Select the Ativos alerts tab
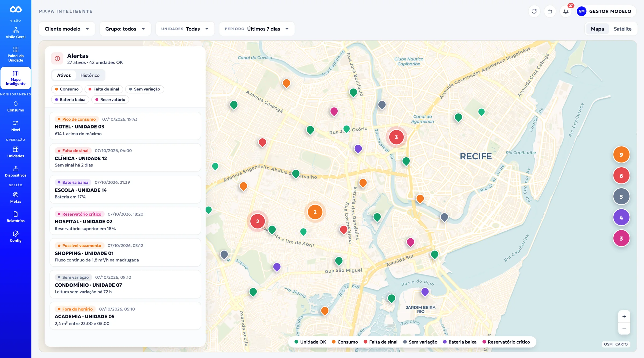Image resolution: width=644 pixels, height=358 pixels. (x=64, y=75)
